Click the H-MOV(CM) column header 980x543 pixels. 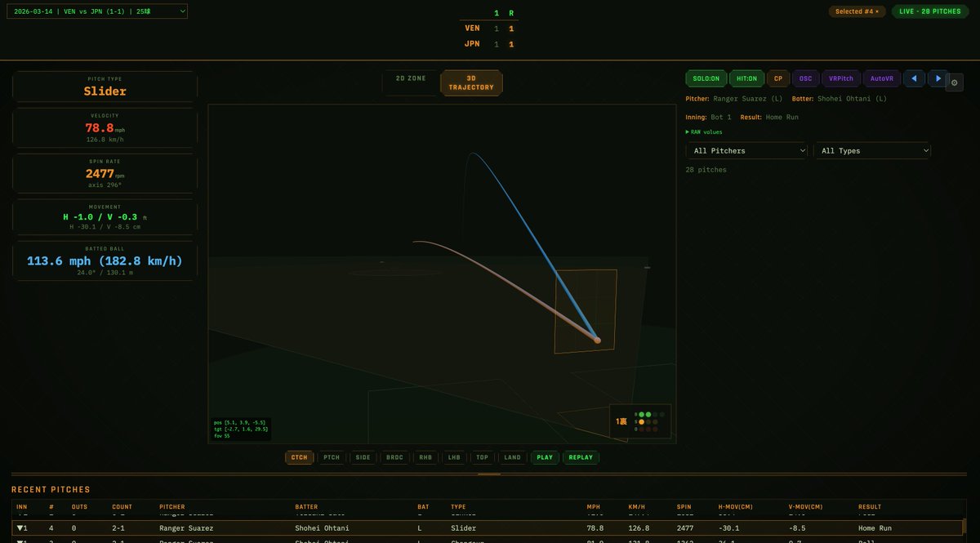[x=737, y=506]
